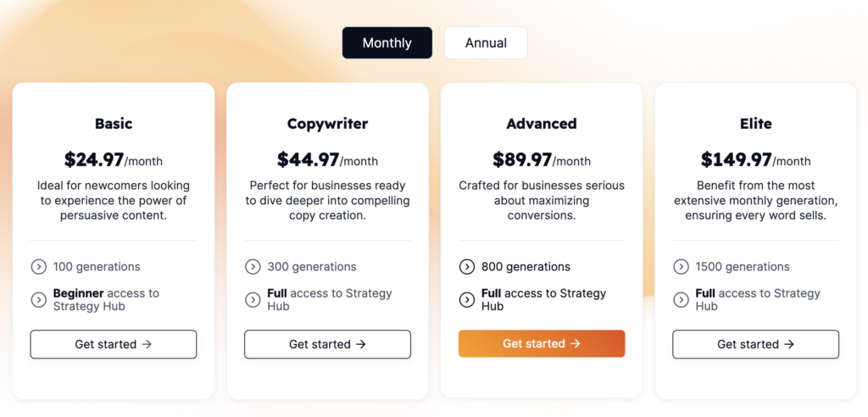This screenshot has width=868, height=417.
Task: Click the $89.97/month Advanced price
Action: [542, 160]
